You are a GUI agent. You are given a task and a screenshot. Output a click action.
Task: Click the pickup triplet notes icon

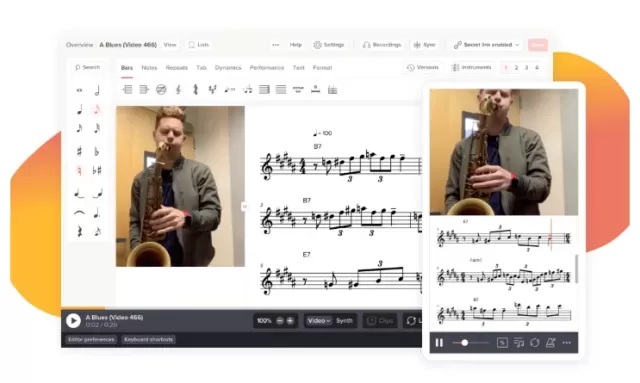[x=247, y=89]
